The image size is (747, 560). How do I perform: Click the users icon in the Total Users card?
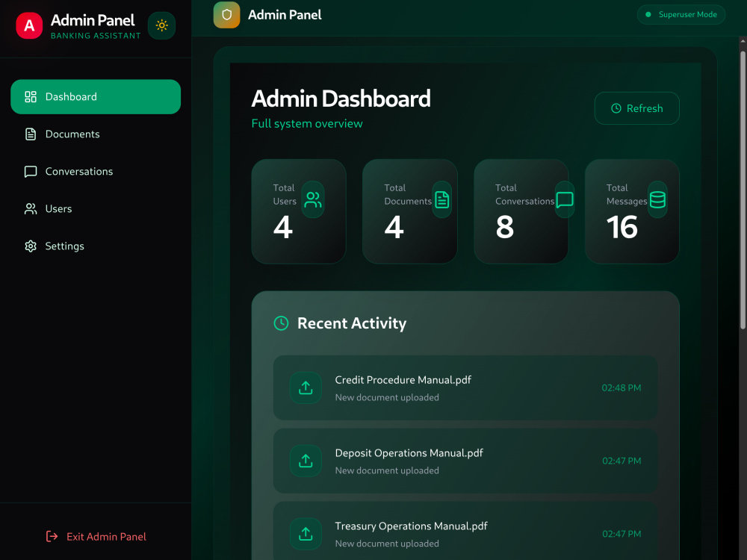point(313,199)
